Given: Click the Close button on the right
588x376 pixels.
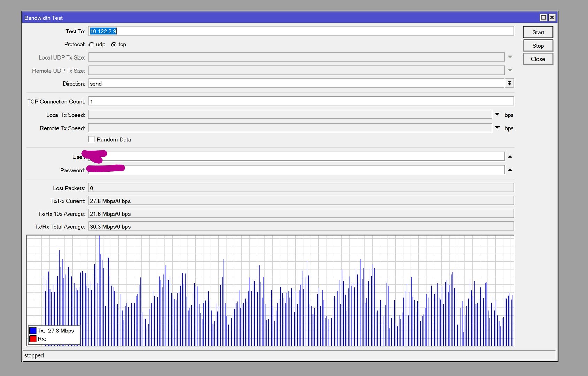Looking at the screenshot, I should pos(537,59).
